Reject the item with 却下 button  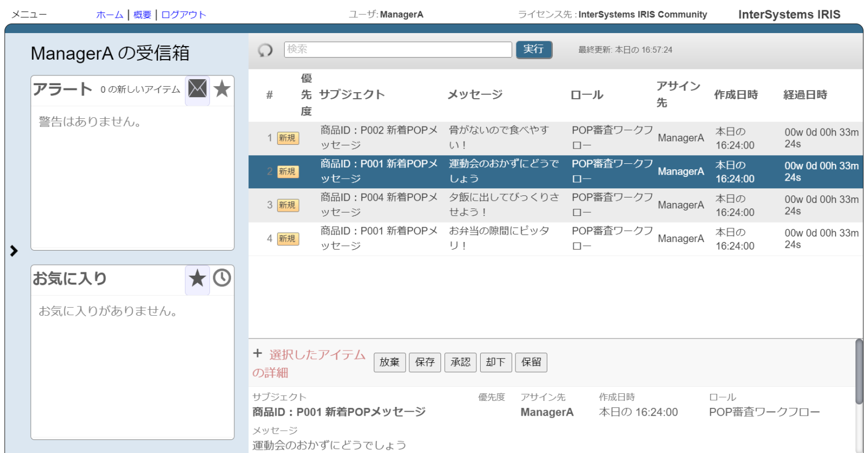coord(496,362)
